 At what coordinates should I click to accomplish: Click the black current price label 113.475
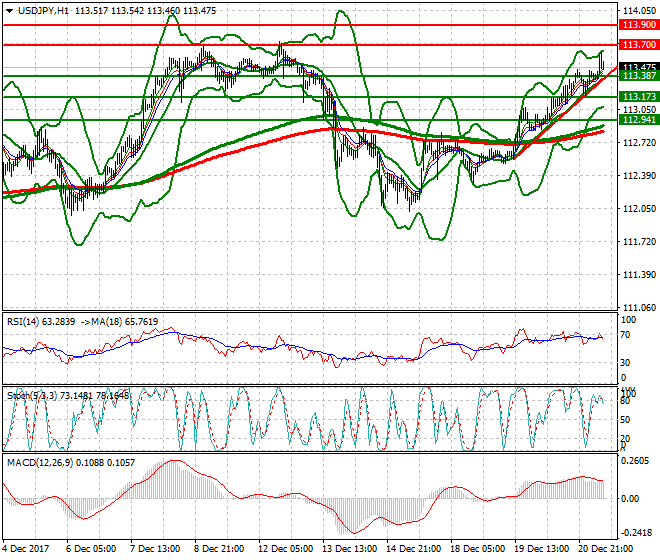pyautogui.click(x=639, y=66)
